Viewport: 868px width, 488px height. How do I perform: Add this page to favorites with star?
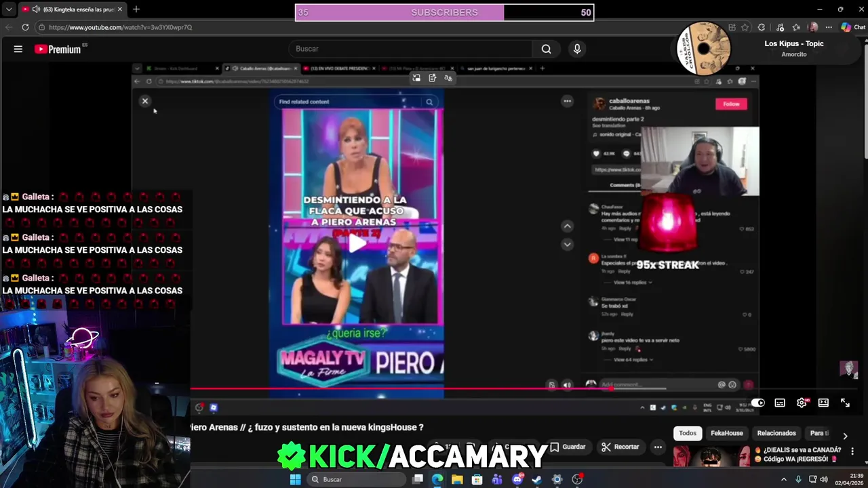click(x=745, y=27)
